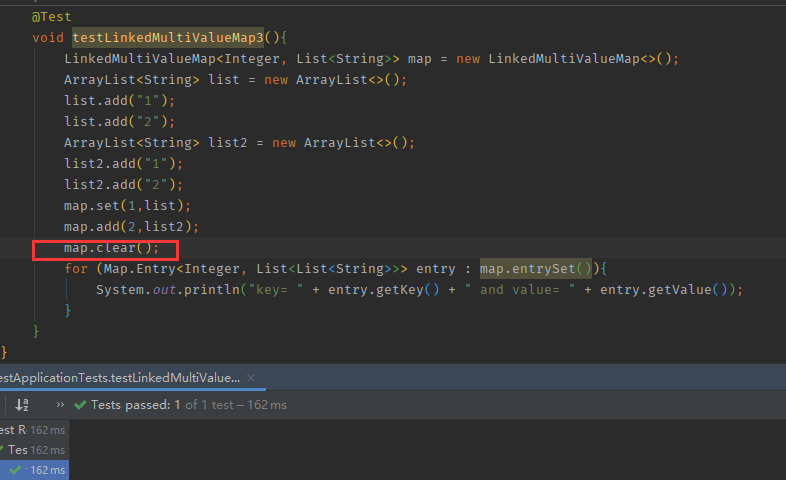Select the Test R 162 ms root row
The image size is (786, 480).
tap(34, 430)
